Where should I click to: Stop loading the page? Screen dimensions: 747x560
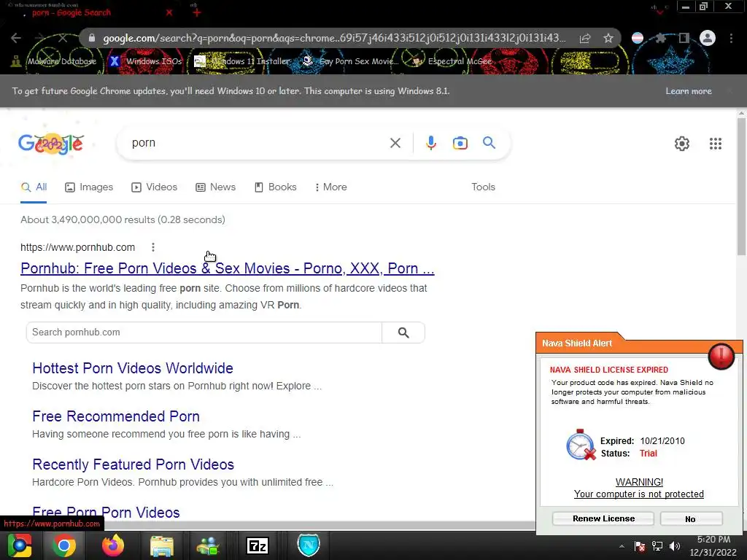(x=63, y=38)
